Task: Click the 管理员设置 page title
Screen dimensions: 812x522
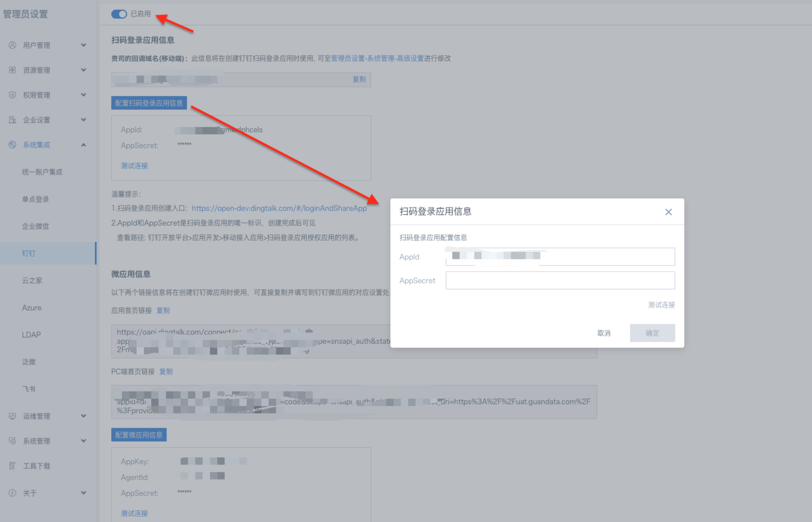Action: click(26, 14)
